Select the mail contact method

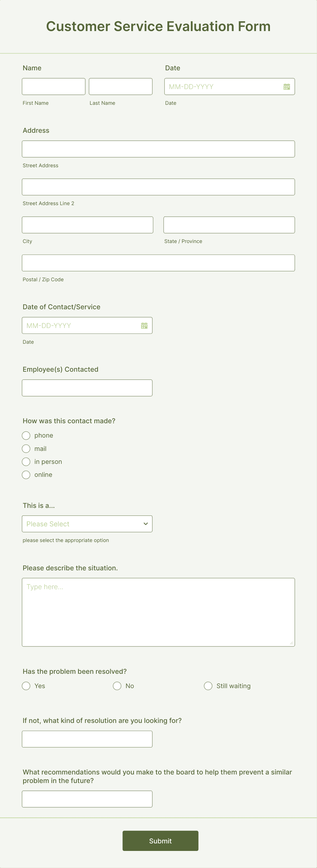[x=26, y=449]
